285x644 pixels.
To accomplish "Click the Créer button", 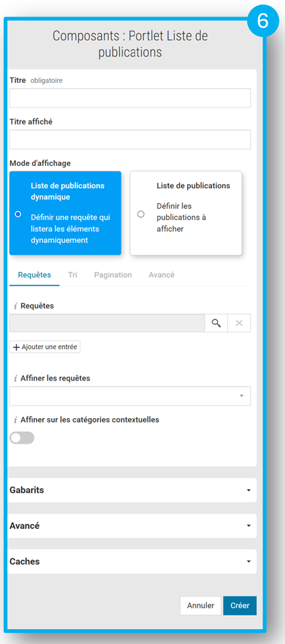I will [240, 605].
